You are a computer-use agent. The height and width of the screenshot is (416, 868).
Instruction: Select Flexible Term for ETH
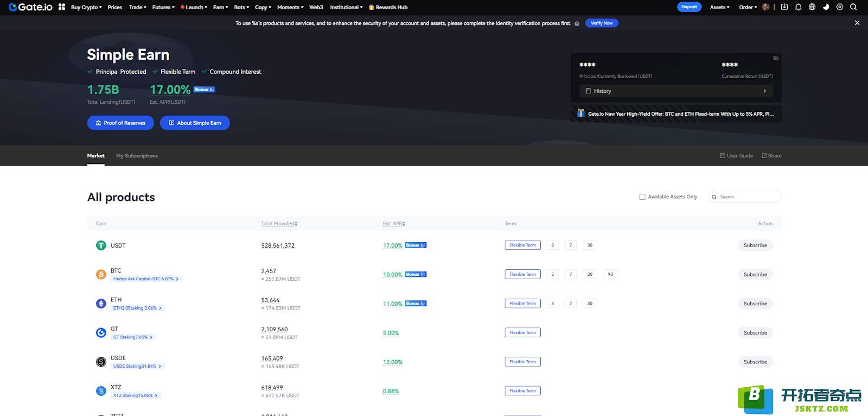(x=522, y=304)
